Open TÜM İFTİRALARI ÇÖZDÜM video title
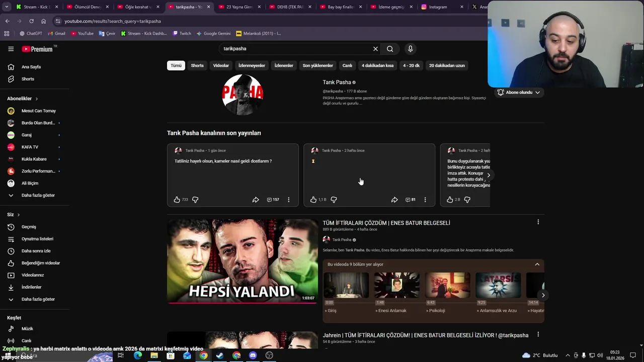The width and height of the screenshot is (644, 362). 386,223
